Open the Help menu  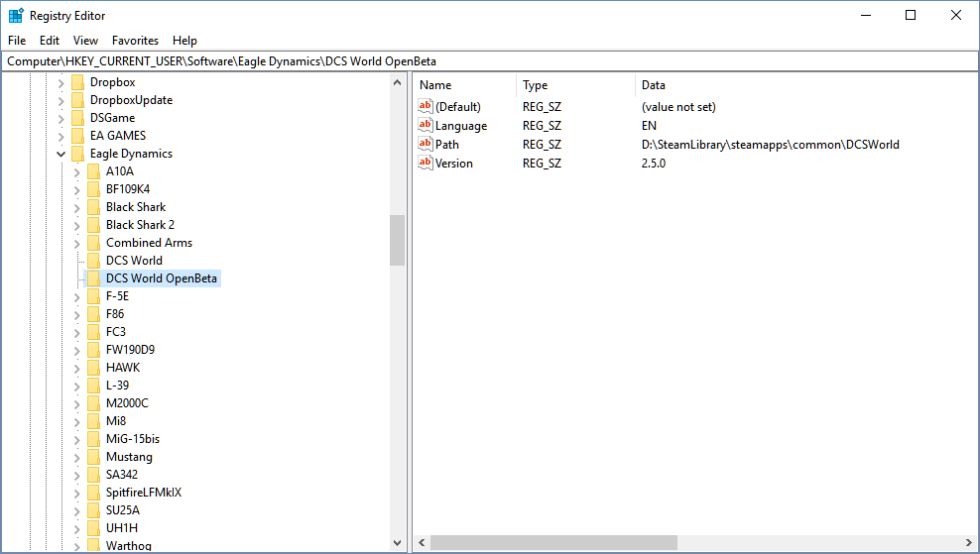coord(185,41)
